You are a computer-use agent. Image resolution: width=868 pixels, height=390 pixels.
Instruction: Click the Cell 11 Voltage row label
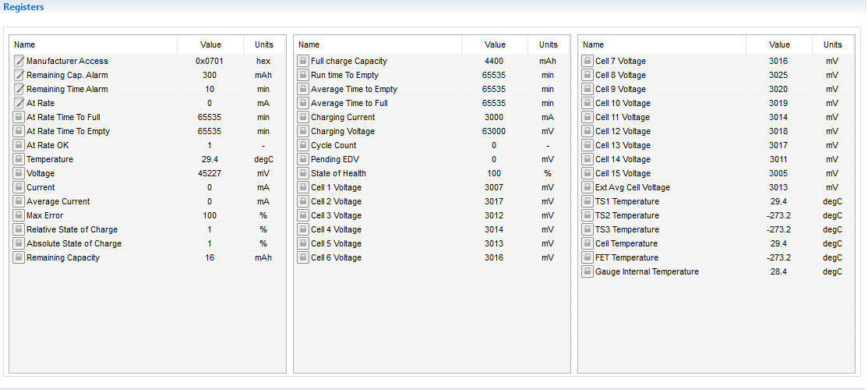623,118
